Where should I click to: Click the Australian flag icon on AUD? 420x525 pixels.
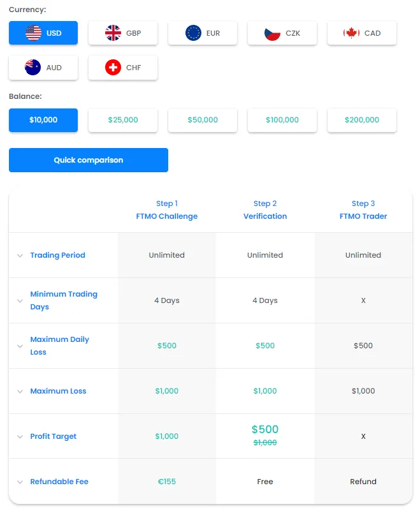[33, 67]
